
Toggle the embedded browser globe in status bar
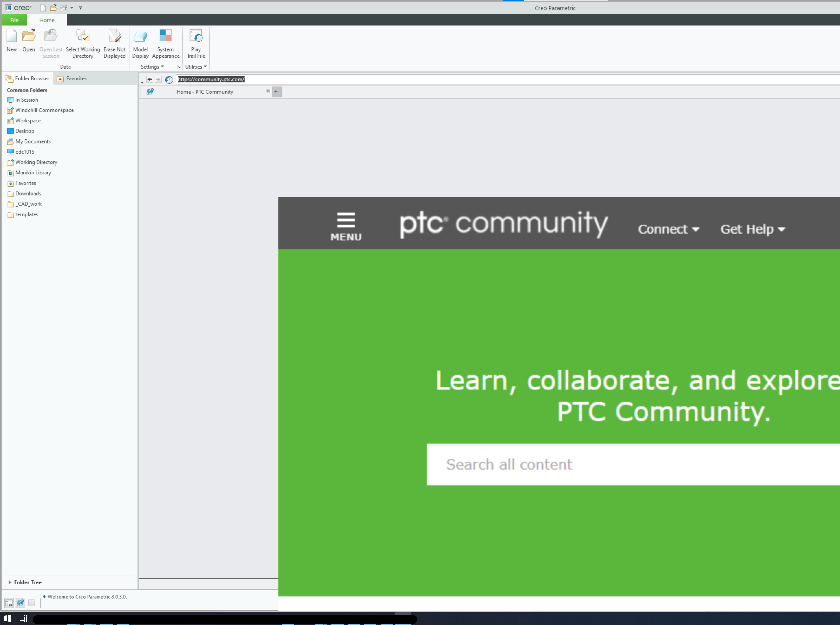point(20,603)
